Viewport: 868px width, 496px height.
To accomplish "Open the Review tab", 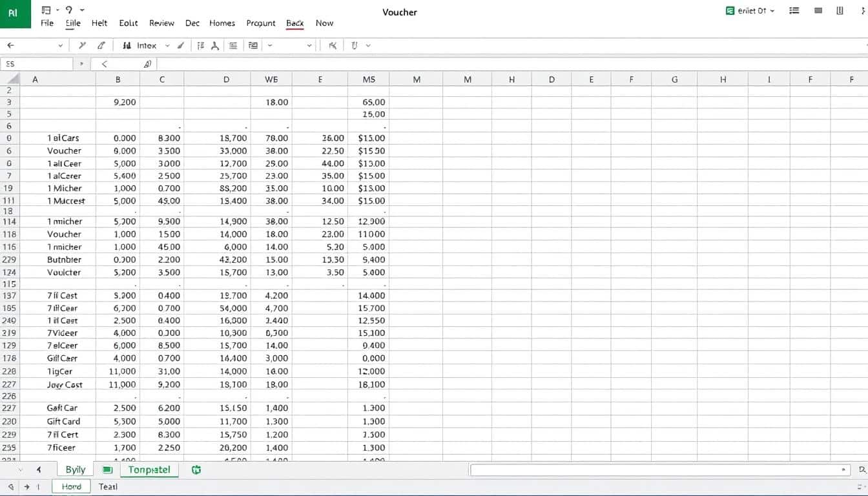I will [161, 23].
